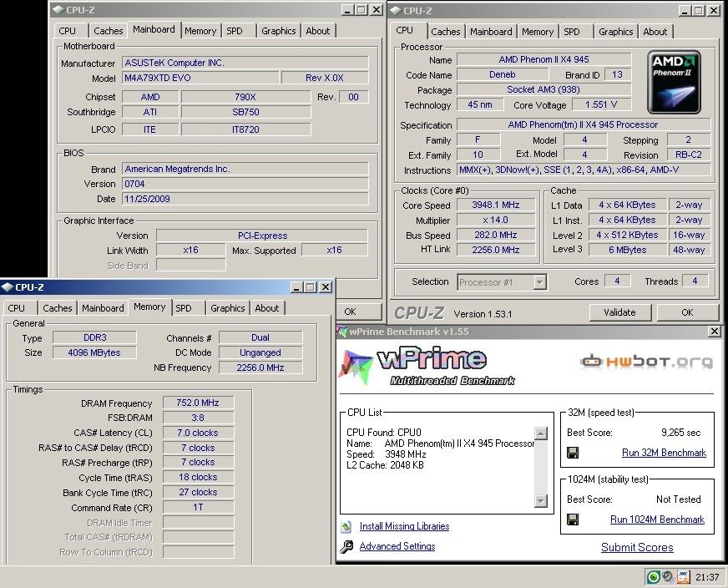This screenshot has height=588, width=728.
Task: Select Mainboard tab in CPU window
Action: click(491, 32)
